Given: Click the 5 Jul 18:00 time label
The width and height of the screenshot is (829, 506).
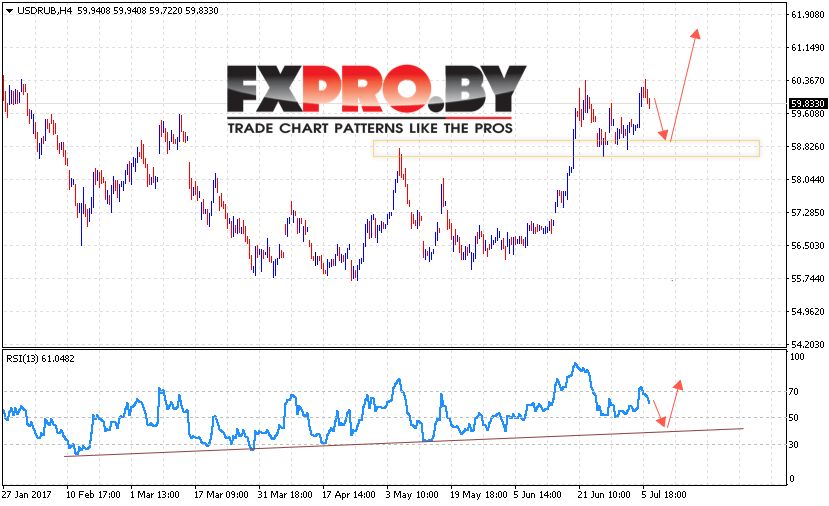Looking at the screenshot, I should pyautogui.click(x=664, y=494).
